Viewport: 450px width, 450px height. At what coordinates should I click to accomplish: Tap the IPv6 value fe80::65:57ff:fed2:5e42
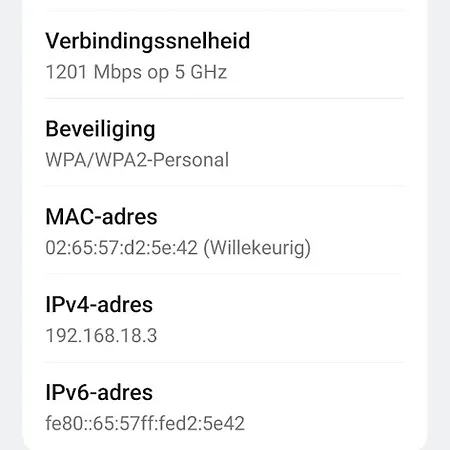[x=145, y=423]
